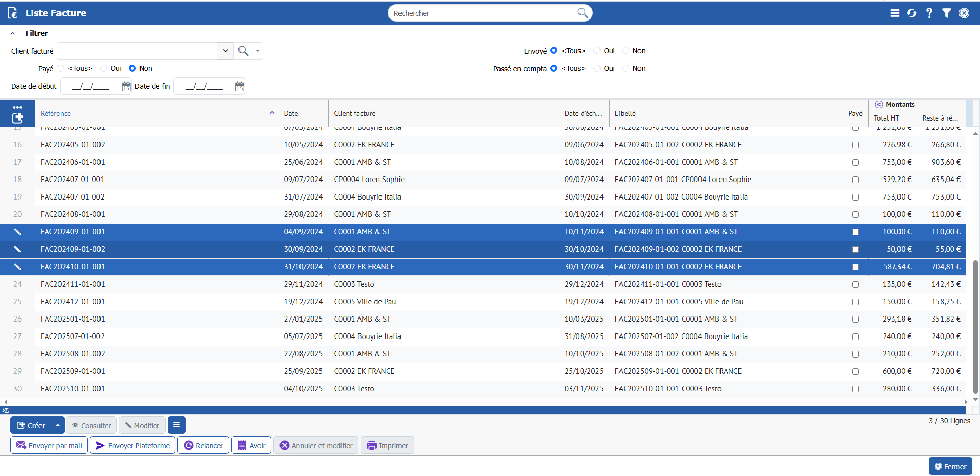Open the Date de fin calendar picker

point(239,87)
